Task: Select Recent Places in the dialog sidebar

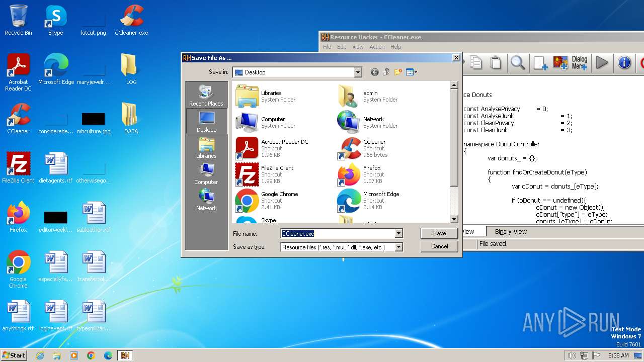Action: [x=206, y=95]
